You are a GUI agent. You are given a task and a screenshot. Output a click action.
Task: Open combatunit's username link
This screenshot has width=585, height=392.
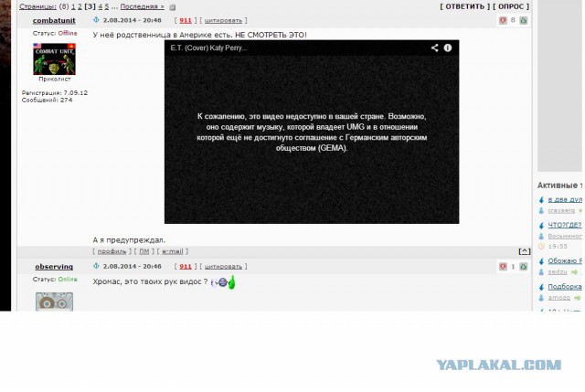pos(54,20)
